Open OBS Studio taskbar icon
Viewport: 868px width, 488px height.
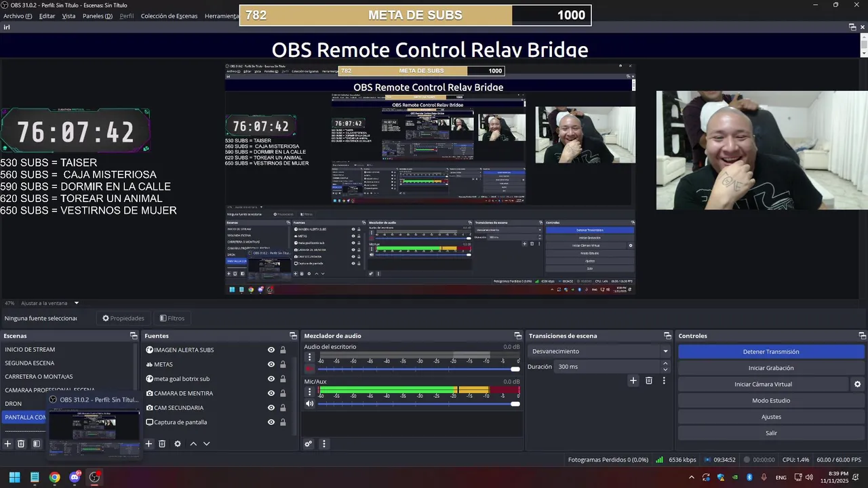click(94, 477)
